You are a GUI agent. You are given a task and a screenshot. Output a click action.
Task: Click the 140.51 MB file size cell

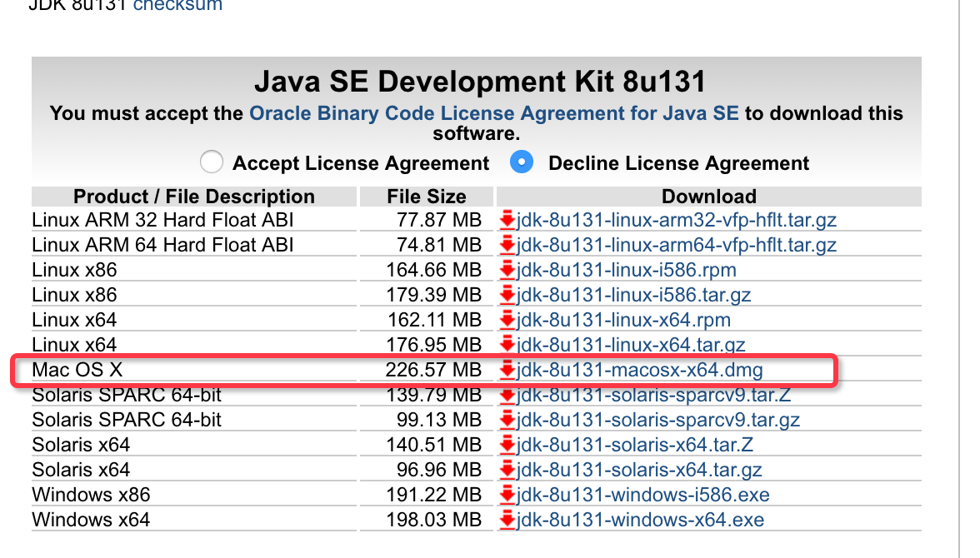(427, 445)
